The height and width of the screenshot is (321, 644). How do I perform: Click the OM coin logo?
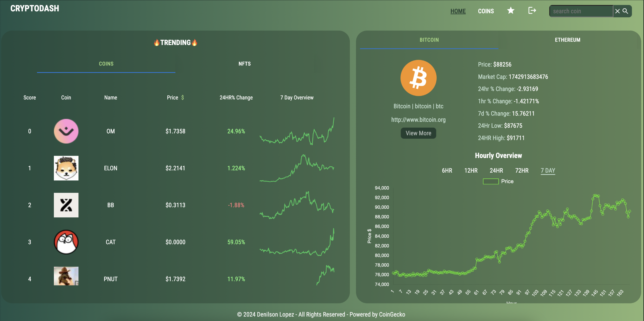tap(66, 131)
